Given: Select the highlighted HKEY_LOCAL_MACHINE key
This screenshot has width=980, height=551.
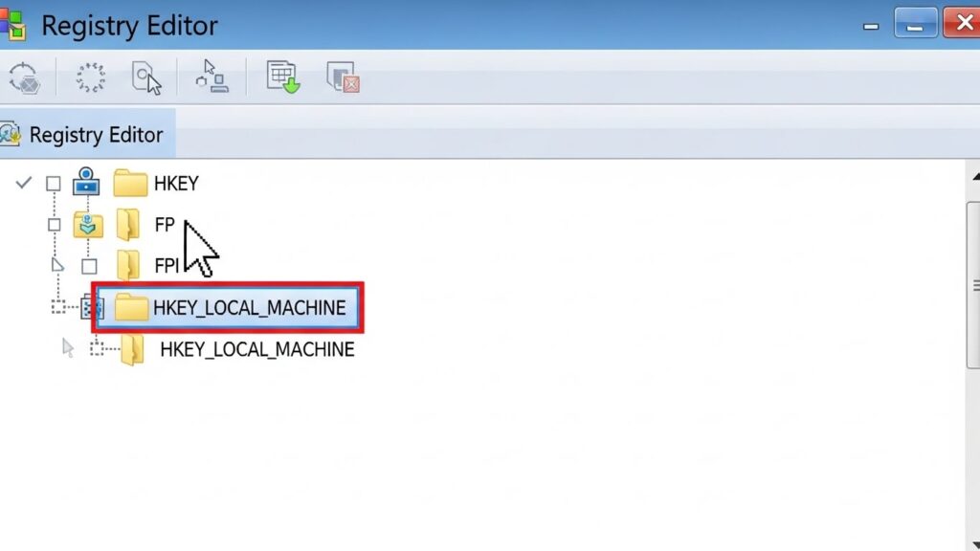Looking at the screenshot, I should tap(249, 307).
